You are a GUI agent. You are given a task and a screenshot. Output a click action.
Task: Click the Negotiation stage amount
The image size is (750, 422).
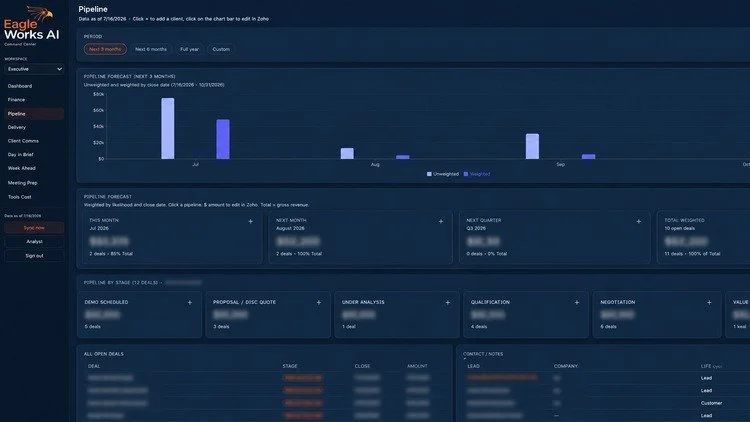point(618,315)
